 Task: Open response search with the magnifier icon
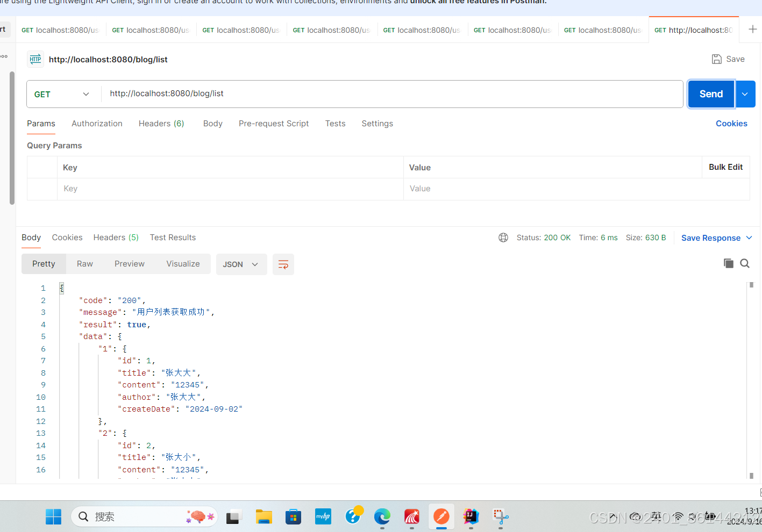click(745, 263)
